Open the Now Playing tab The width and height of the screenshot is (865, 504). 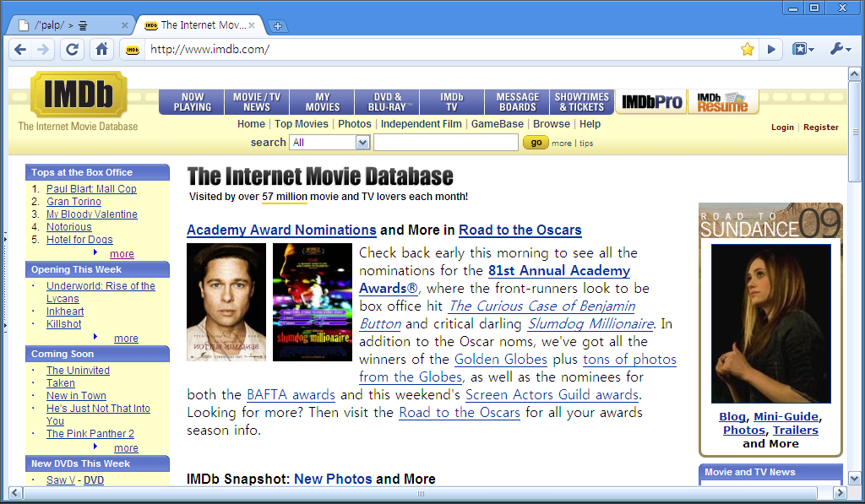click(193, 102)
